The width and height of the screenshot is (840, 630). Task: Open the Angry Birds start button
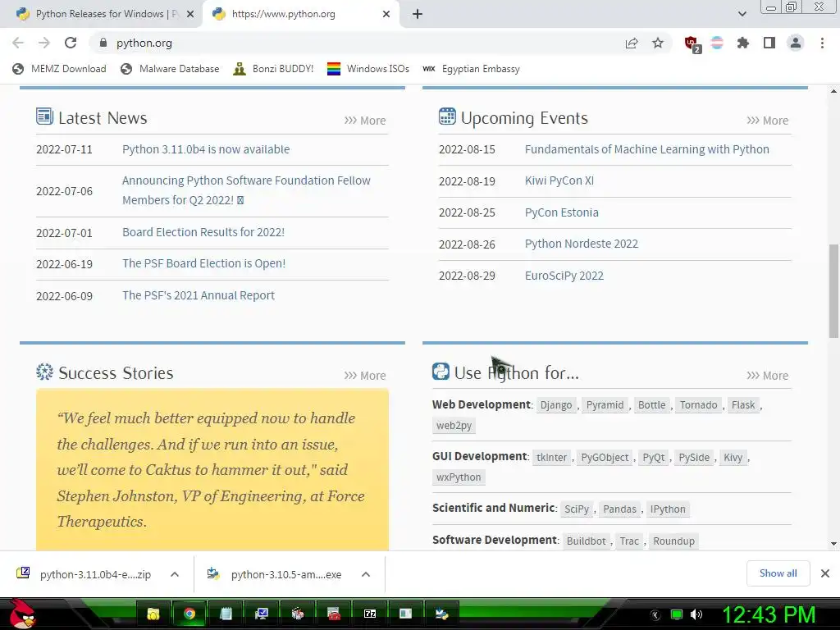[x=22, y=614]
